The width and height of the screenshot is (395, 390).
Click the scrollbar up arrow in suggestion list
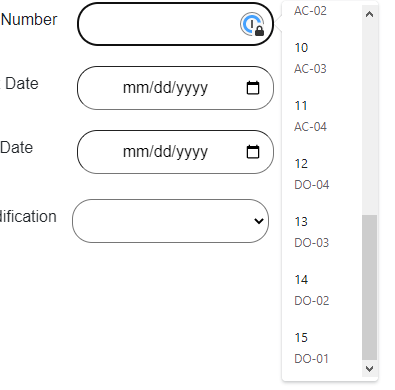(x=369, y=14)
